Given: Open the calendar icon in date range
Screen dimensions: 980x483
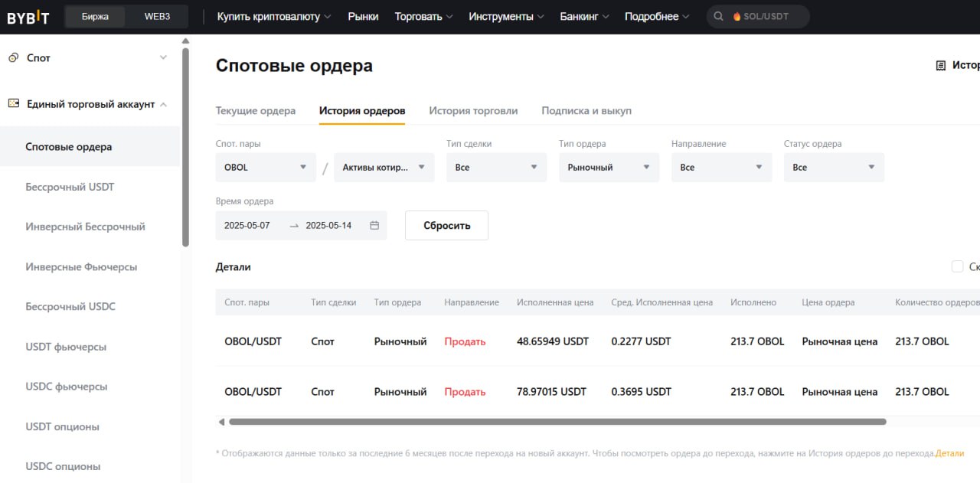Looking at the screenshot, I should click(374, 225).
